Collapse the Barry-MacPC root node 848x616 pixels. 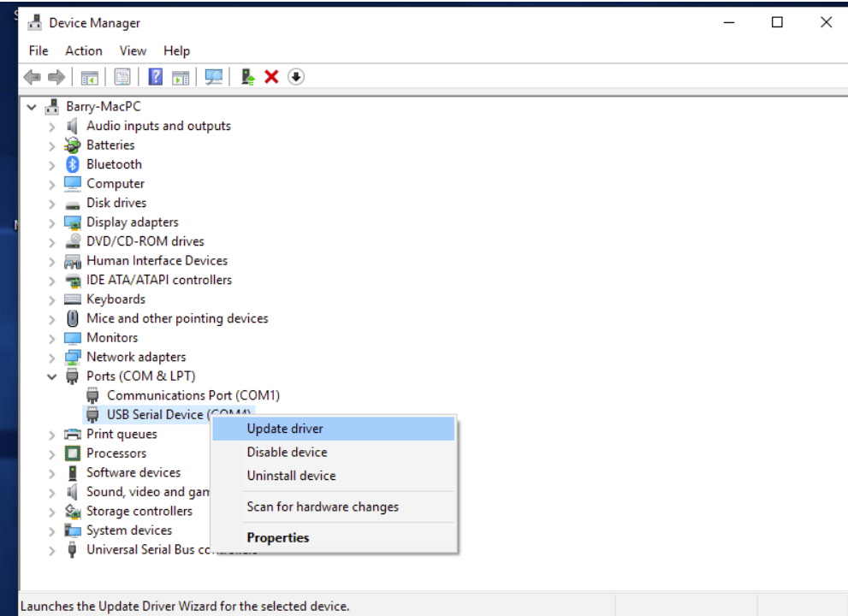click(33, 107)
